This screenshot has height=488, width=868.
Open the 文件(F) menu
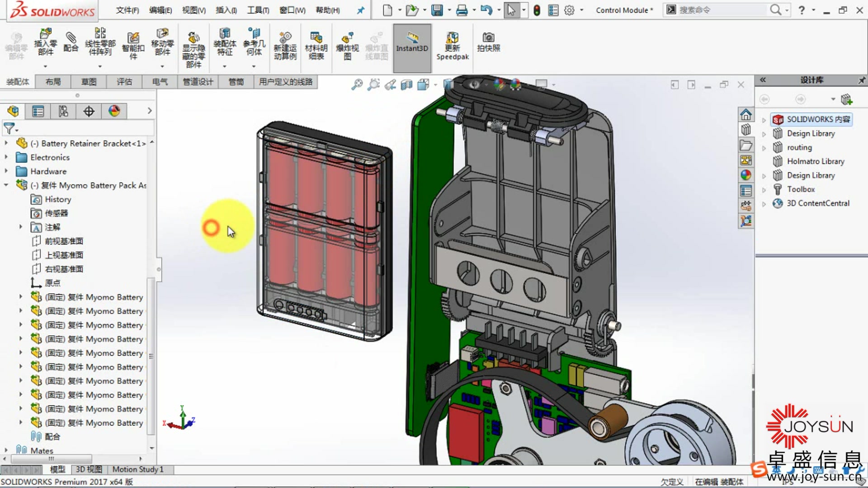tap(127, 10)
